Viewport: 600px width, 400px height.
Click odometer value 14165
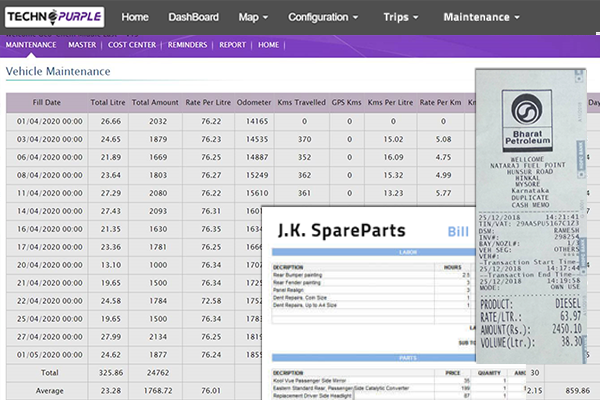pyautogui.click(x=257, y=121)
